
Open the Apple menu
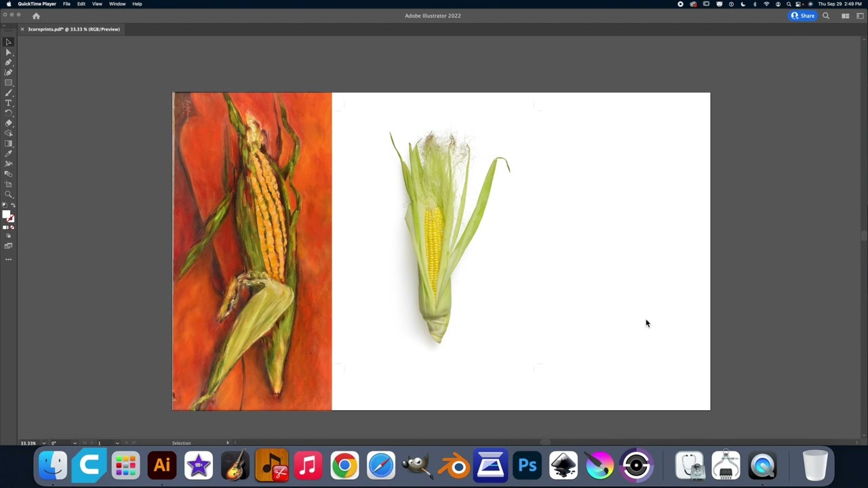[x=8, y=4]
